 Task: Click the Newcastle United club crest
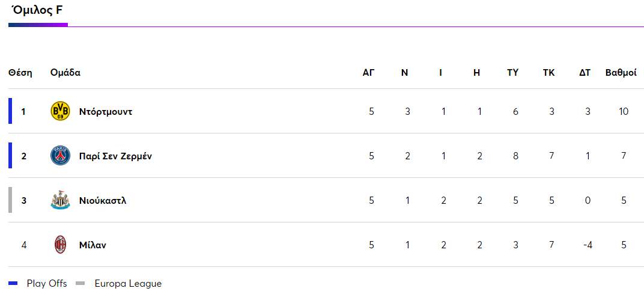(x=60, y=200)
